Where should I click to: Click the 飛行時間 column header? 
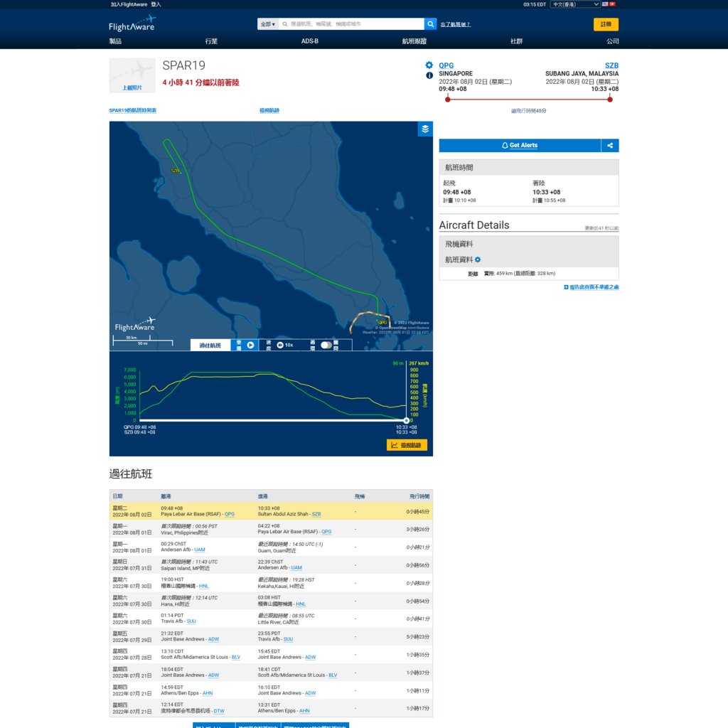(x=419, y=496)
